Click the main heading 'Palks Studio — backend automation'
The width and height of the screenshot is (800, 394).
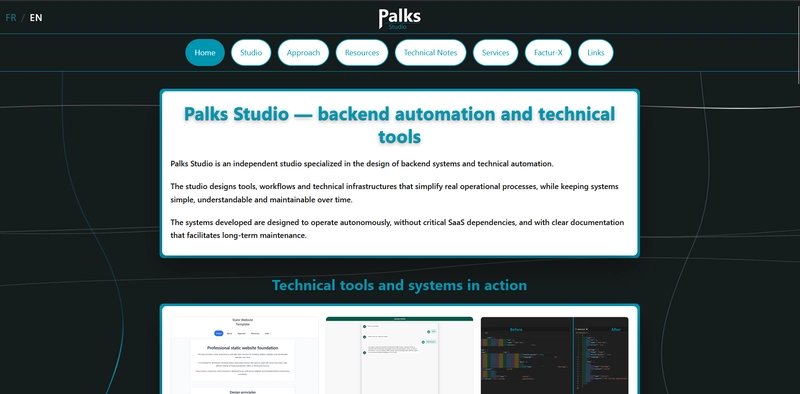(x=399, y=125)
